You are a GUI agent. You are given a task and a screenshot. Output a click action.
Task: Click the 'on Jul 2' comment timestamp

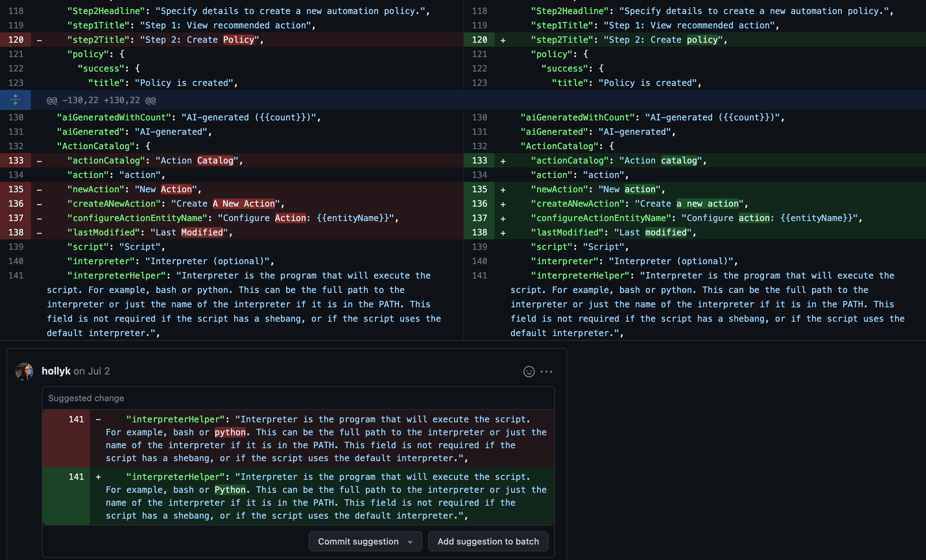92,371
